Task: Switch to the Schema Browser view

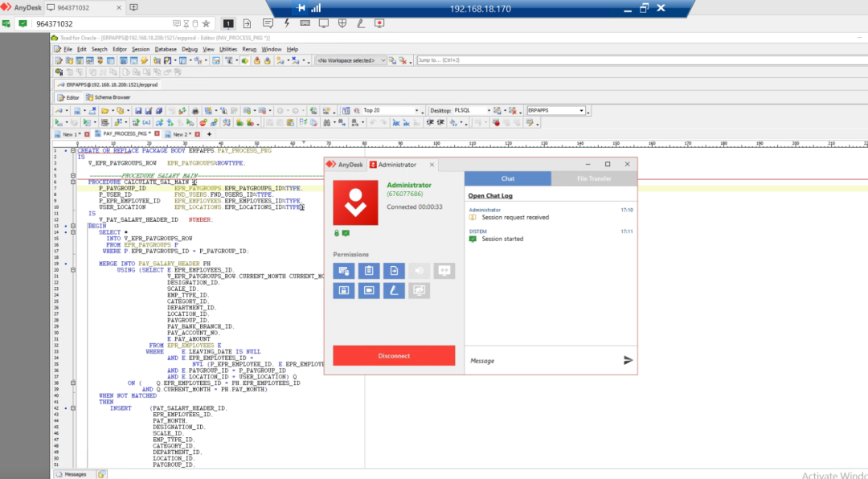Action: (108, 97)
